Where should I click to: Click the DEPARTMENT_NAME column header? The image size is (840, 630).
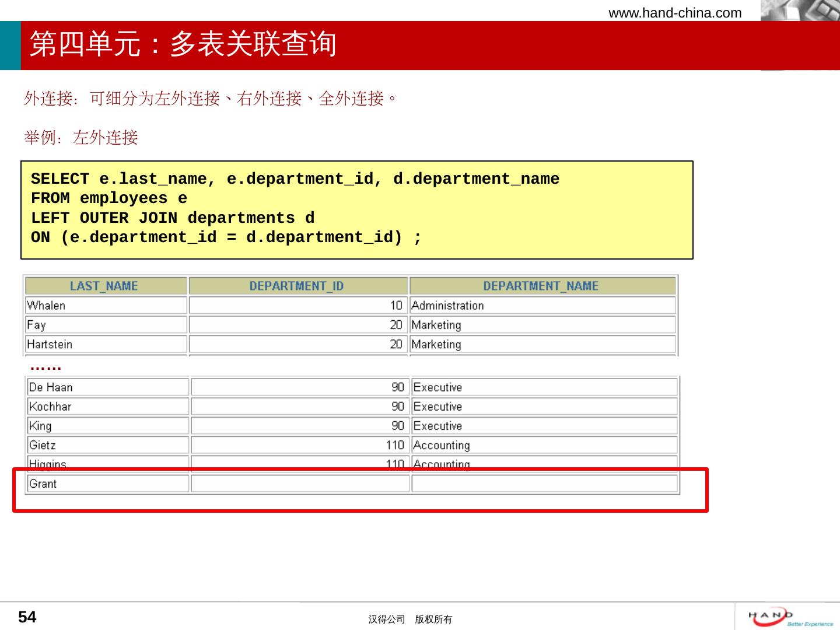542,286
